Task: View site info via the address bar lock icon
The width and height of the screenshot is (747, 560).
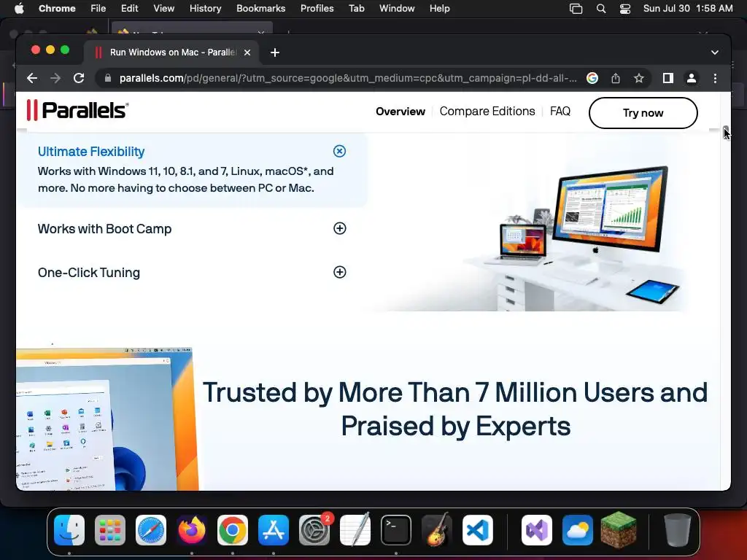Action: pos(108,78)
